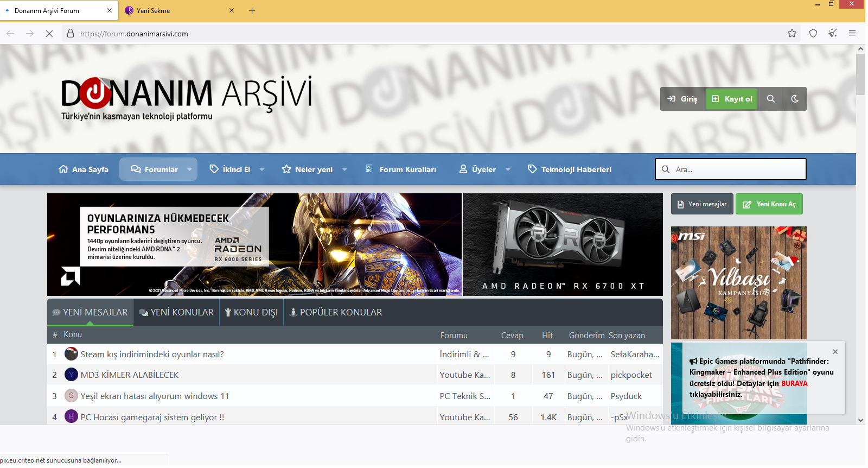Open the 'İndirimli & ...' forum link
The height and width of the screenshot is (468, 868).
464,355
